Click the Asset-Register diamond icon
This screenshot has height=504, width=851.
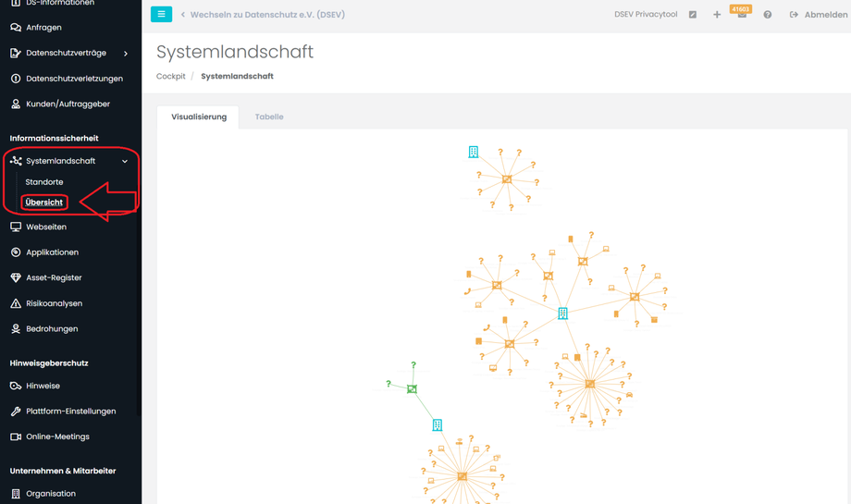pos(16,277)
